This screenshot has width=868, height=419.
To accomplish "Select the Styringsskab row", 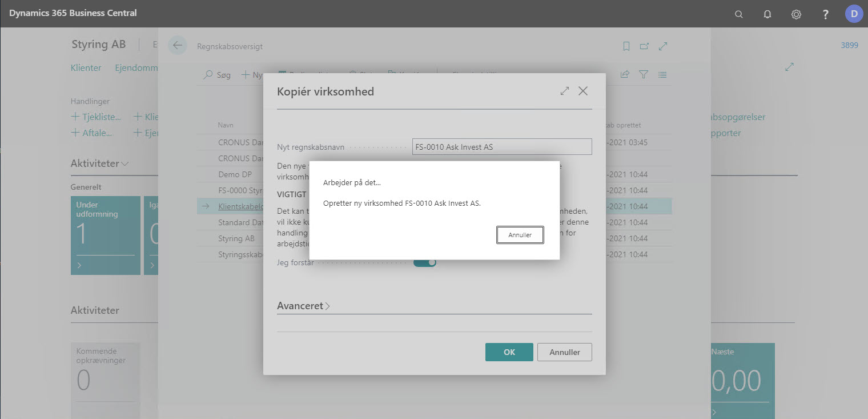I will click(434, 254).
